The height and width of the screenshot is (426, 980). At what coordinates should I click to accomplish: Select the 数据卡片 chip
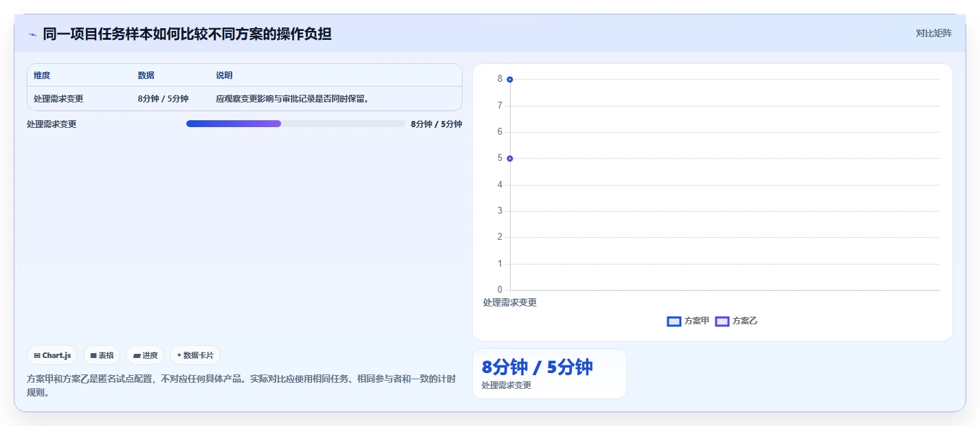point(195,355)
